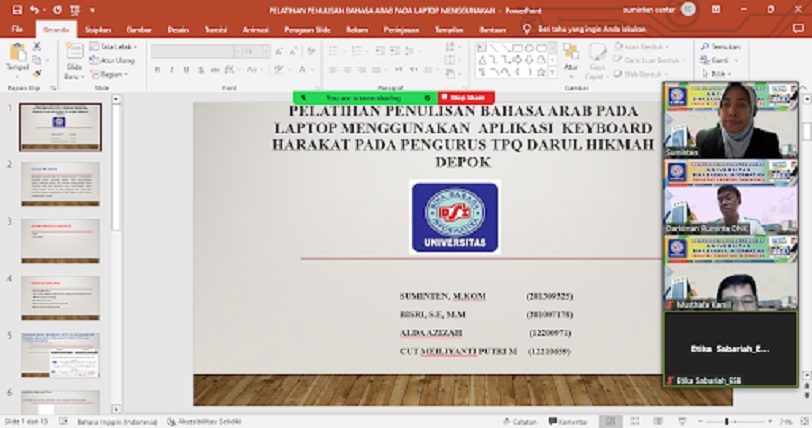Click the Ganti replace button

coord(719,61)
